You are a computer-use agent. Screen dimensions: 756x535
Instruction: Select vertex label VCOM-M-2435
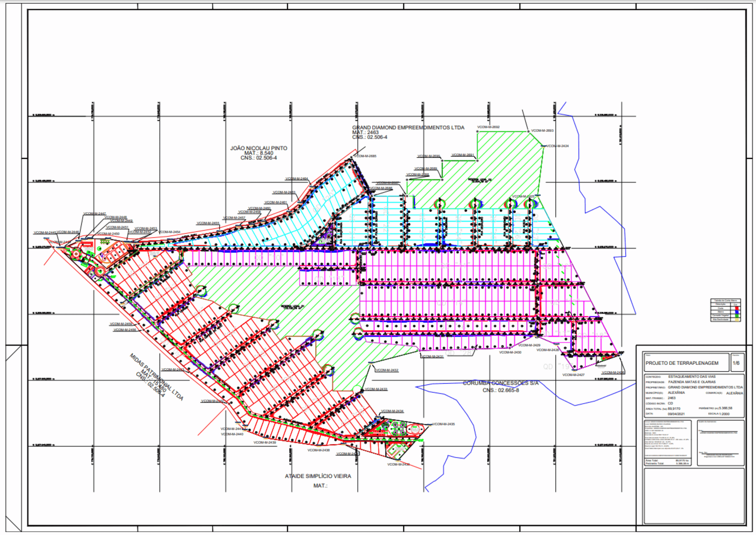tap(444, 424)
